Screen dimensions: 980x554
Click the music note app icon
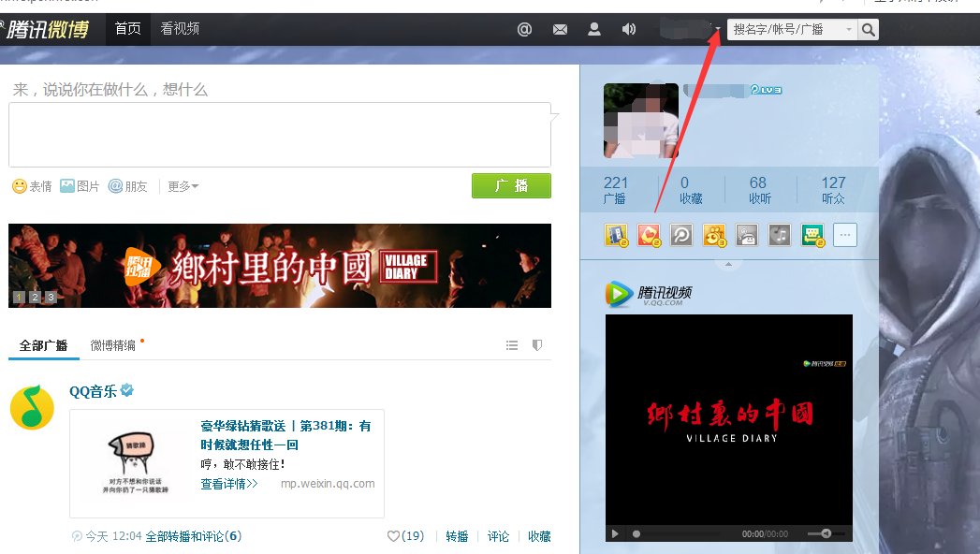click(x=780, y=235)
